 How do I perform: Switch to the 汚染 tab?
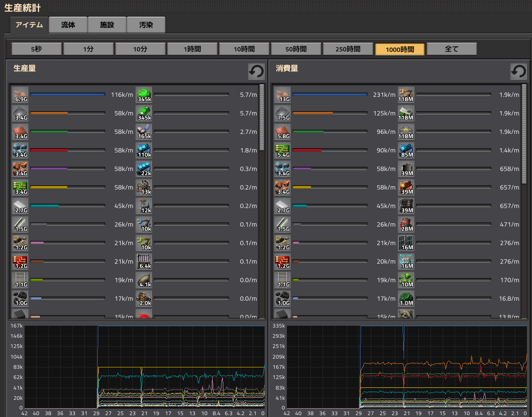[x=146, y=25]
